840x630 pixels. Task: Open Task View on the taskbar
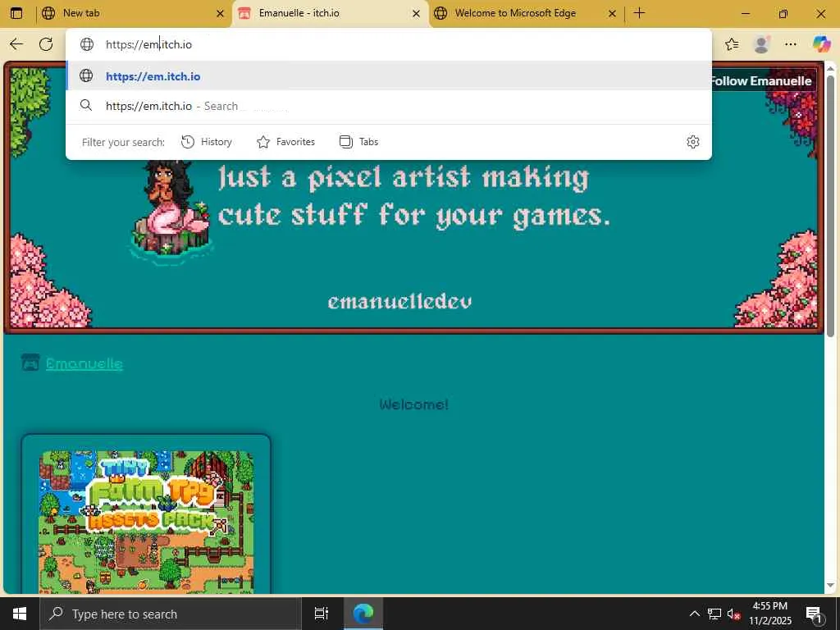(322, 614)
